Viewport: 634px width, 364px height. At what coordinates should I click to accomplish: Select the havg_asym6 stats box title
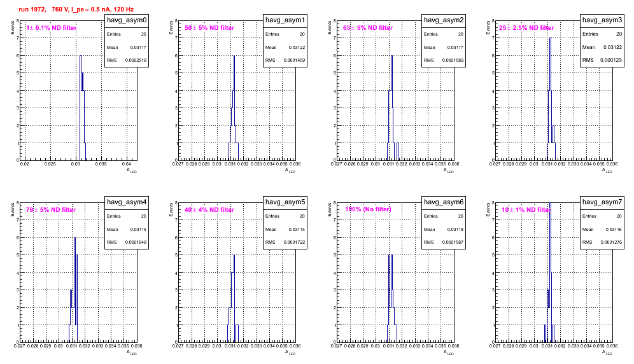[444, 202]
